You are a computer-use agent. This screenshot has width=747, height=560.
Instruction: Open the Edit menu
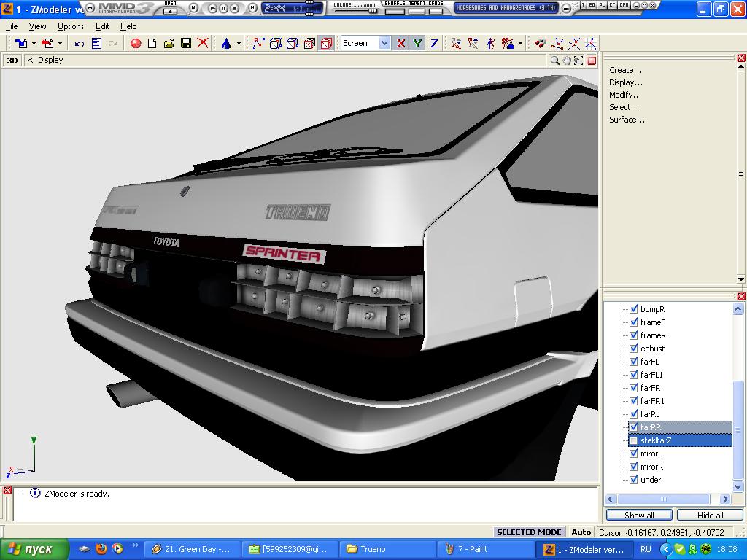[102, 26]
